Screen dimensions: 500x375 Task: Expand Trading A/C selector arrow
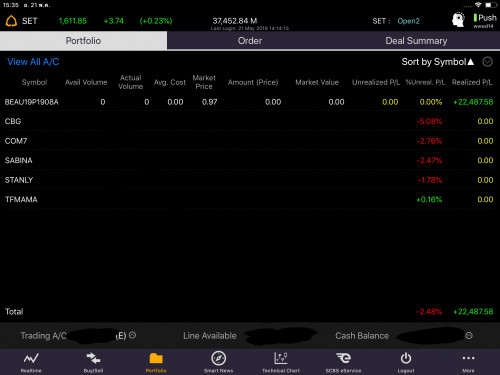(x=132, y=335)
